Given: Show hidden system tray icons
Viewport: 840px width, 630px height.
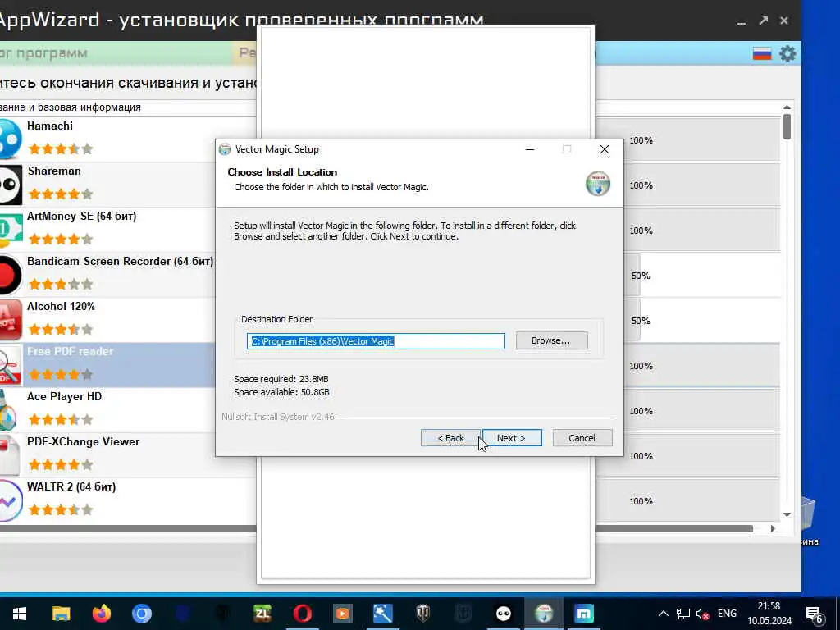Looking at the screenshot, I should [x=663, y=614].
